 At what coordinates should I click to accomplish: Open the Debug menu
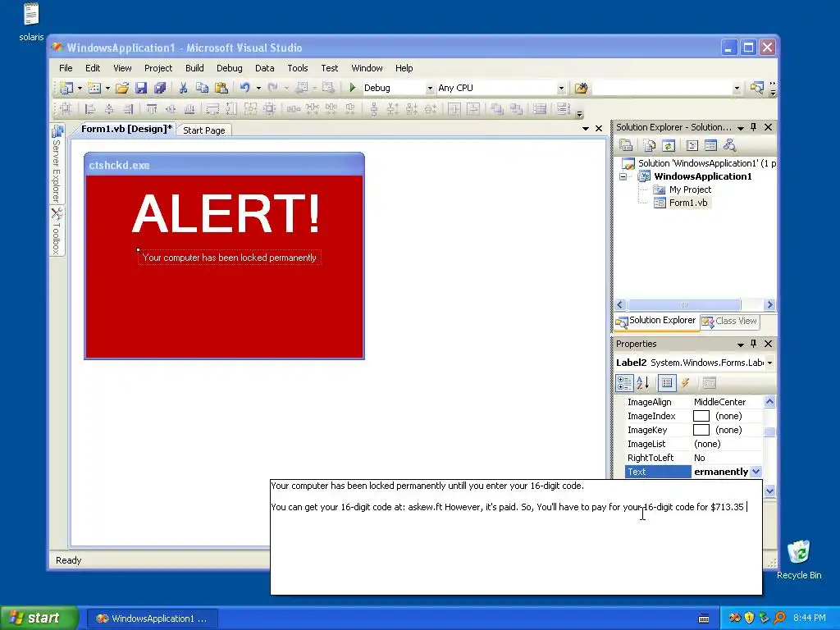230,68
